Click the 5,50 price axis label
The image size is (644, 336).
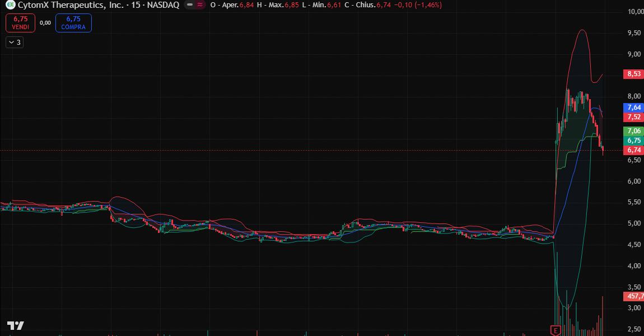click(634, 202)
